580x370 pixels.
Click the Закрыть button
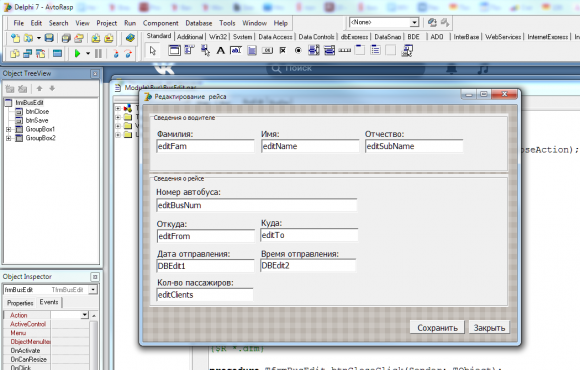(489, 328)
